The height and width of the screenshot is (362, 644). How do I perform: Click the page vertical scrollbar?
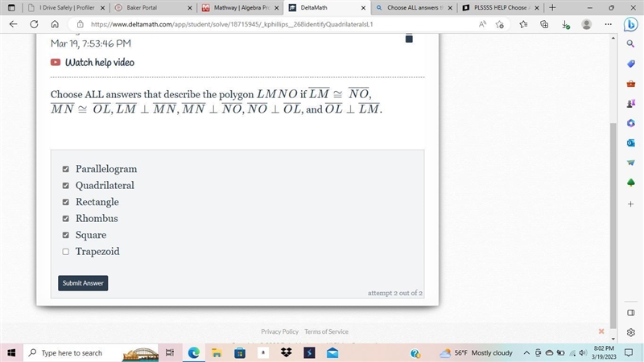pyautogui.click(x=613, y=226)
